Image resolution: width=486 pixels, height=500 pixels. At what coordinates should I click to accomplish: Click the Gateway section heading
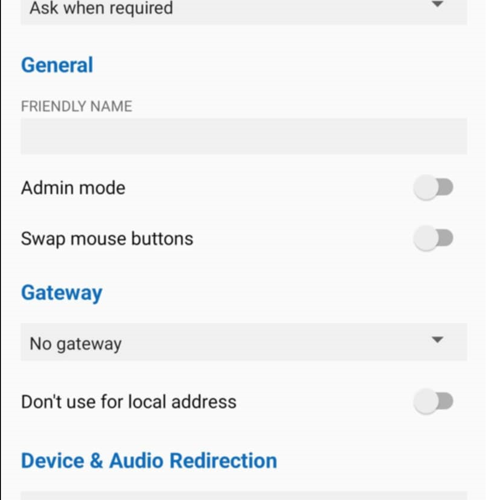62,293
